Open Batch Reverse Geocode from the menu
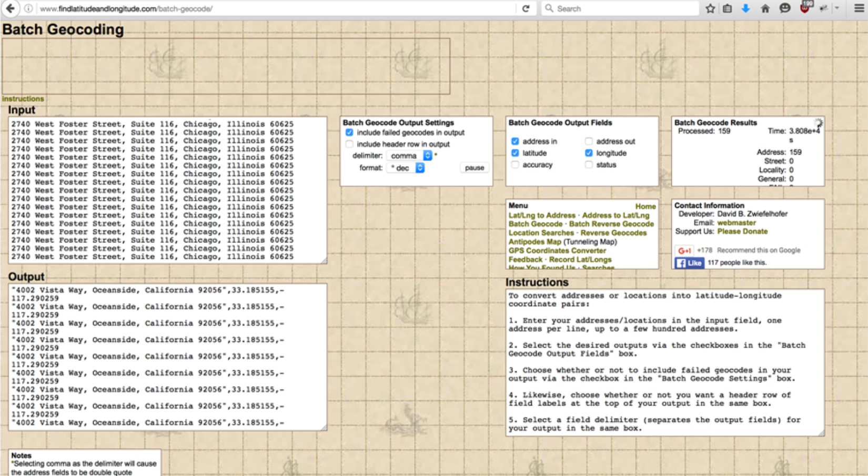 [611, 224]
